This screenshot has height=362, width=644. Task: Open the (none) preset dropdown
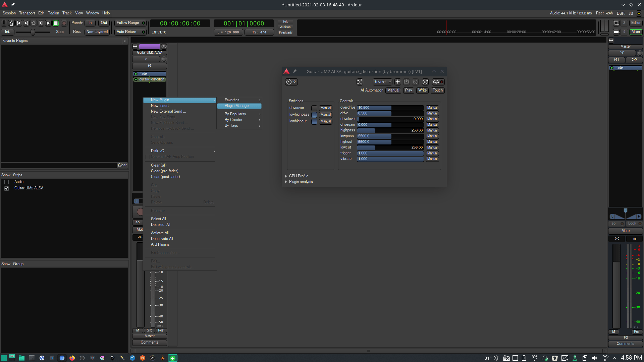[382, 82]
